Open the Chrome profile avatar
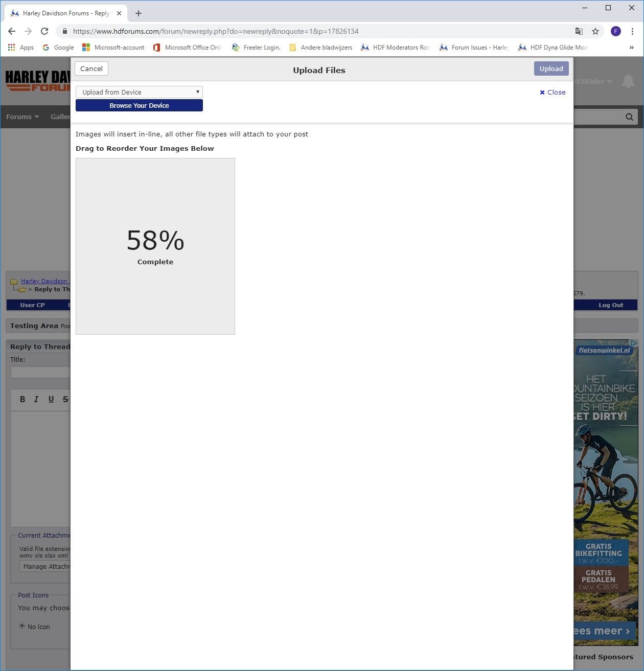The image size is (644, 671). pos(616,31)
